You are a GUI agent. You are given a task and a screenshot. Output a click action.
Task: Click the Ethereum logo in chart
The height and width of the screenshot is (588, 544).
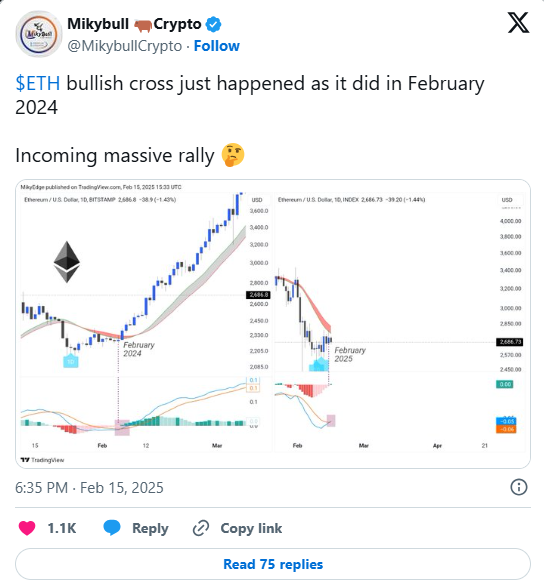click(x=67, y=262)
